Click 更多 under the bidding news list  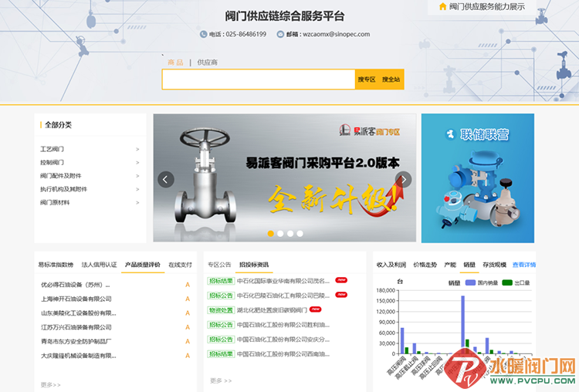(x=221, y=380)
